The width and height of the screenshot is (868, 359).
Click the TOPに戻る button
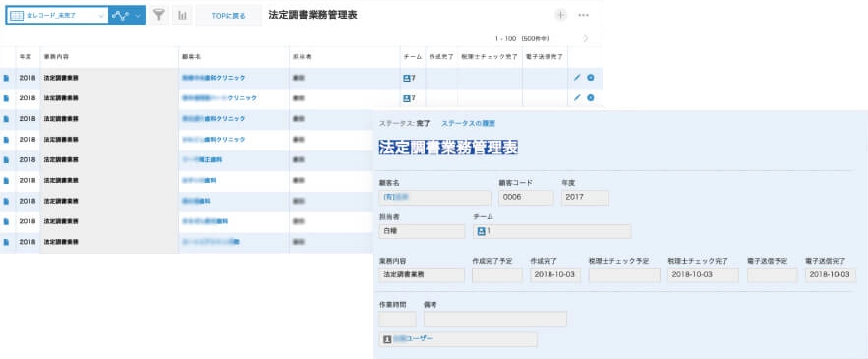tap(229, 16)
